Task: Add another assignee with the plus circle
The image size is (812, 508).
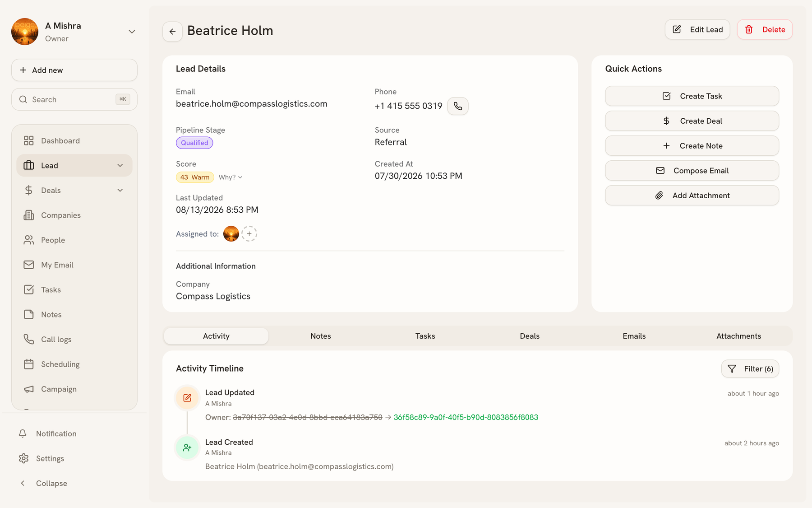Action: click(249, 234)
